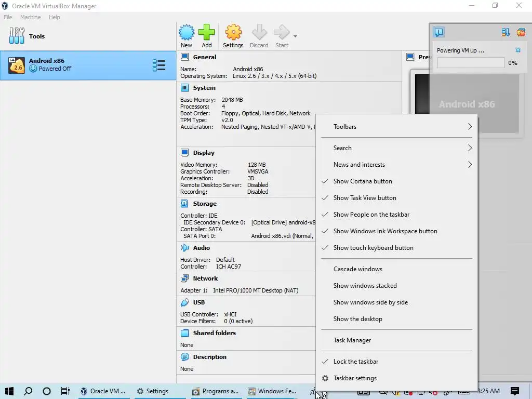Click the Network section header link

click(x=205, y=278)
